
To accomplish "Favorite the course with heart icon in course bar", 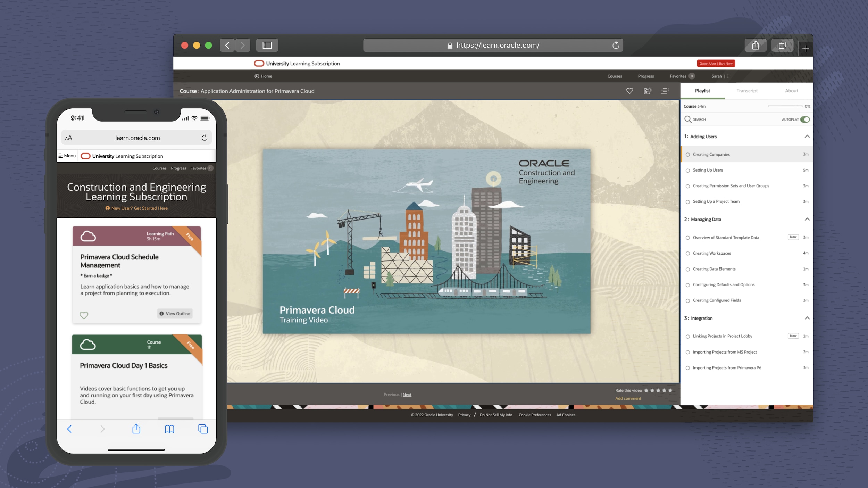I will (629, 91).
